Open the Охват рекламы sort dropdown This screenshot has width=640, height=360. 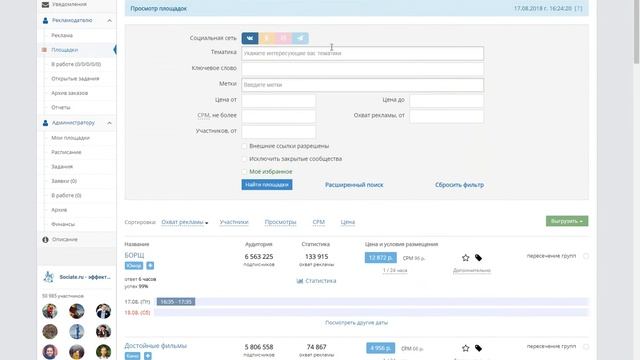(x=185, y=222)
